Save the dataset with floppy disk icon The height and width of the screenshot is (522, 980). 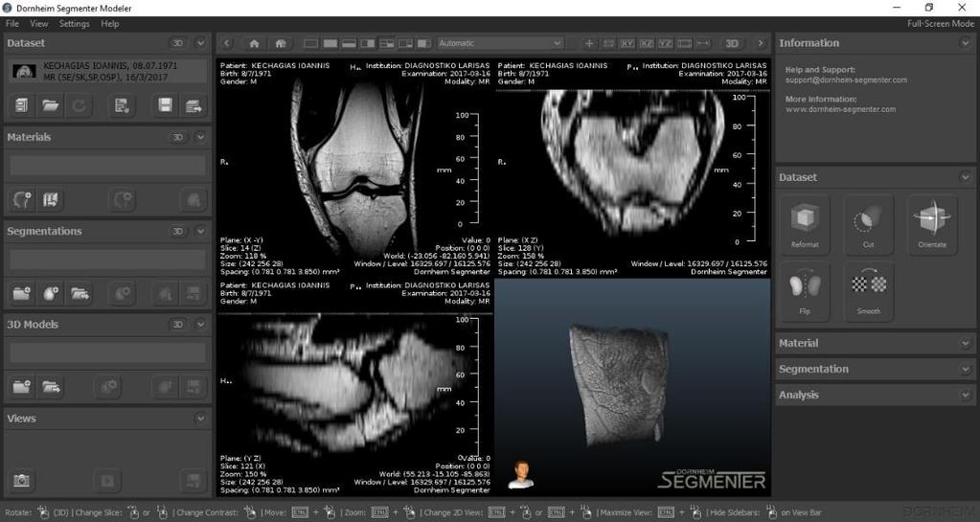[x=165, y=105]
